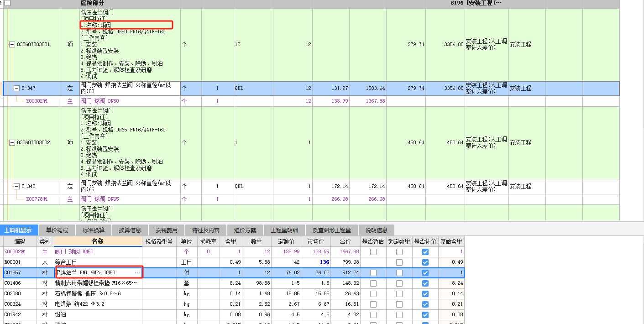Open the ellipsis button in the 平焊法兰 name cell
Image resolution: width=644 pixels, height=324 pixels.
click(137, 273)
